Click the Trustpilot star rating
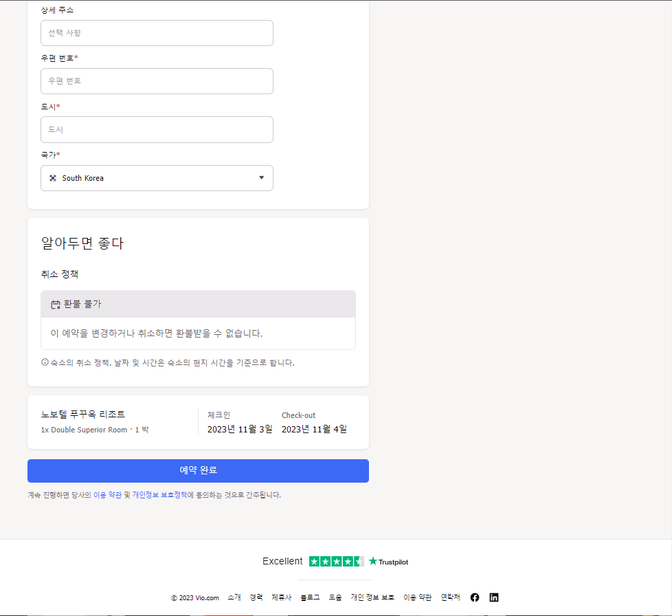The width and height of the screenshot is (672, 616). 336,562
